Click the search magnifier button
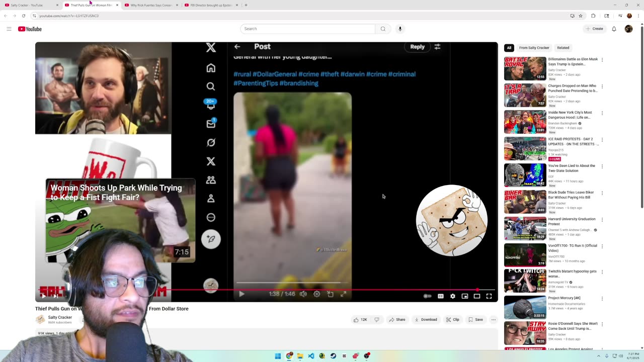This screenshot has height=362, width=644. [383, 29]
